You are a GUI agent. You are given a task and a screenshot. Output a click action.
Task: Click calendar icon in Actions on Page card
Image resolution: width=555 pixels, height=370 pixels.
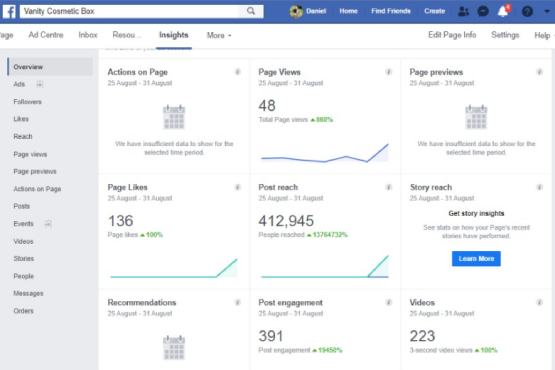coord(174,117)
